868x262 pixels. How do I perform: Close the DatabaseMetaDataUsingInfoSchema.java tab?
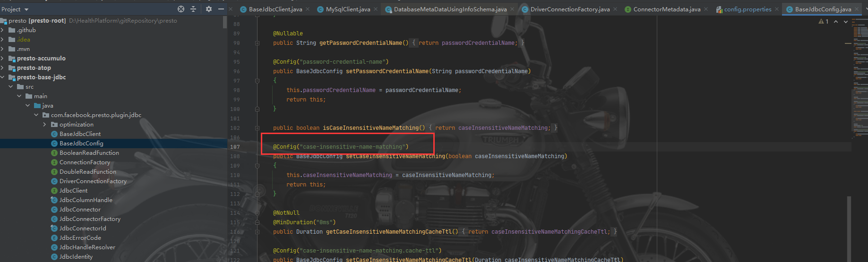512,9
